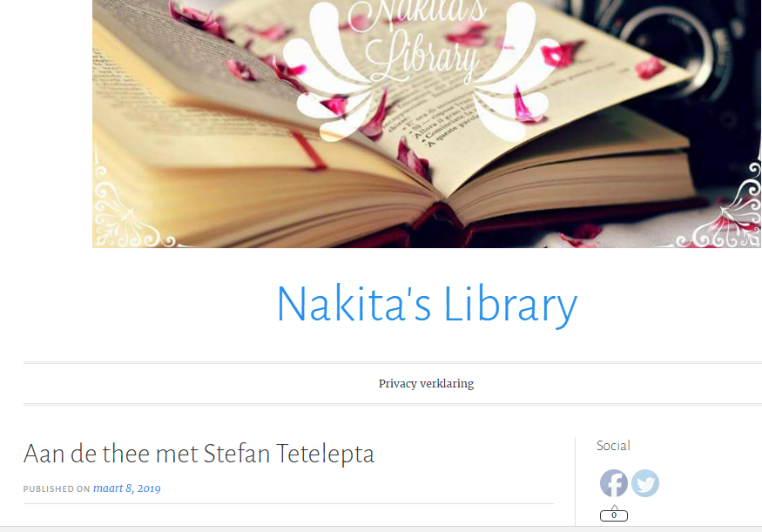Image resolution: width=762 pixels, height=532 pixels.
Task: Open the Twitter bird icon
Action: pos(645,483)
